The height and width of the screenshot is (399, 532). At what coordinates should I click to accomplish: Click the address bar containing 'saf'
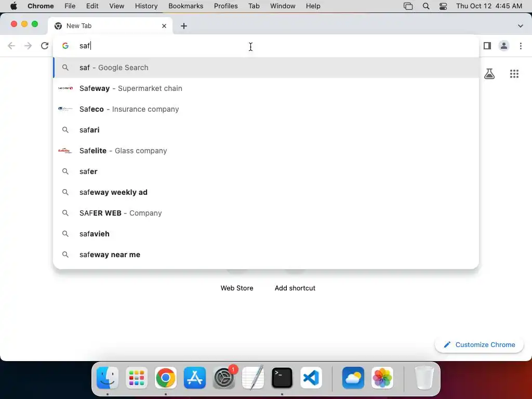coord(266,46)
